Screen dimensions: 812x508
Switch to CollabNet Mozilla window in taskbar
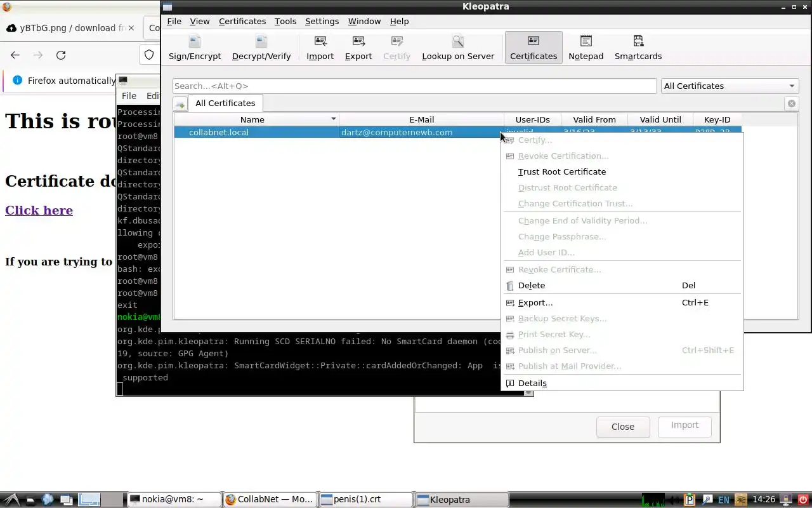pyautogui.click(x=270, y=500)
